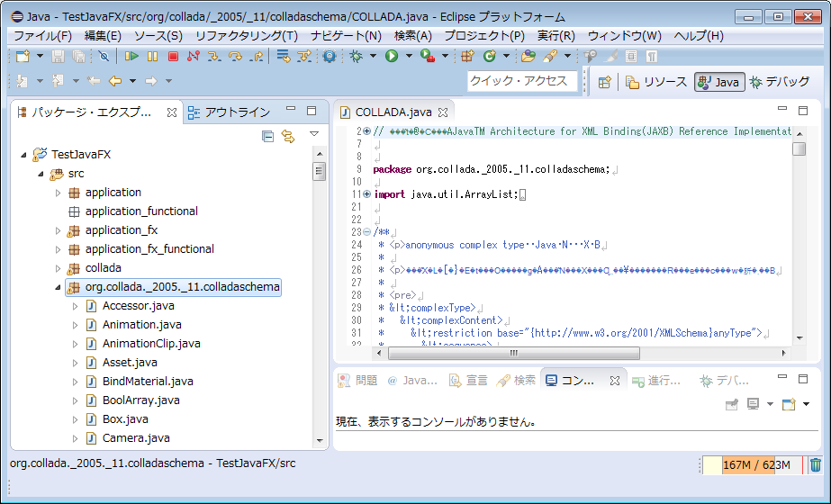
Task: Click the Save icon
Action: click(58, 56)
